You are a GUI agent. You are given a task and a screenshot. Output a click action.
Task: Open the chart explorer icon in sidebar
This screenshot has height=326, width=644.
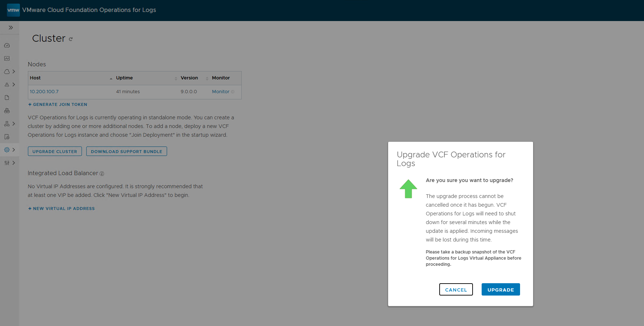[7, 58]
